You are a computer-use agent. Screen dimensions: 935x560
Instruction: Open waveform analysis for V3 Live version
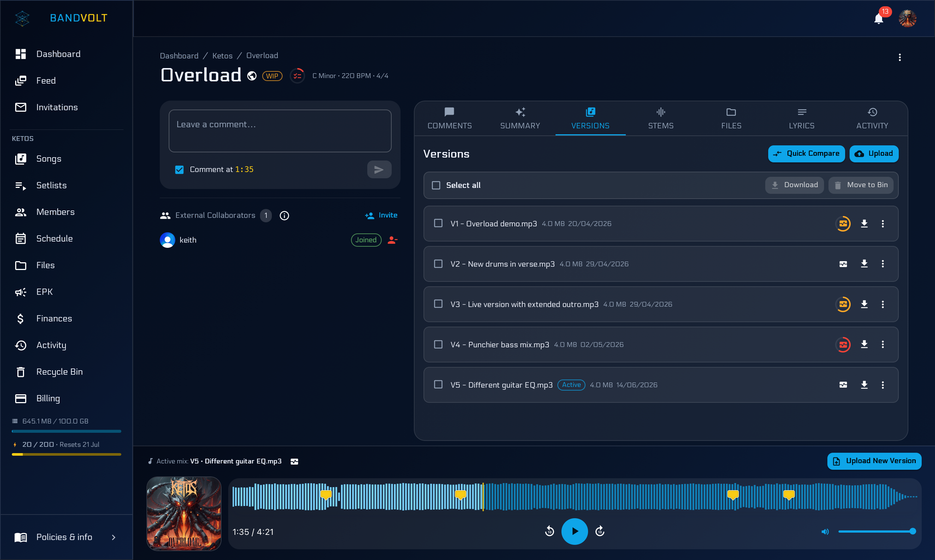pos(843,304)
